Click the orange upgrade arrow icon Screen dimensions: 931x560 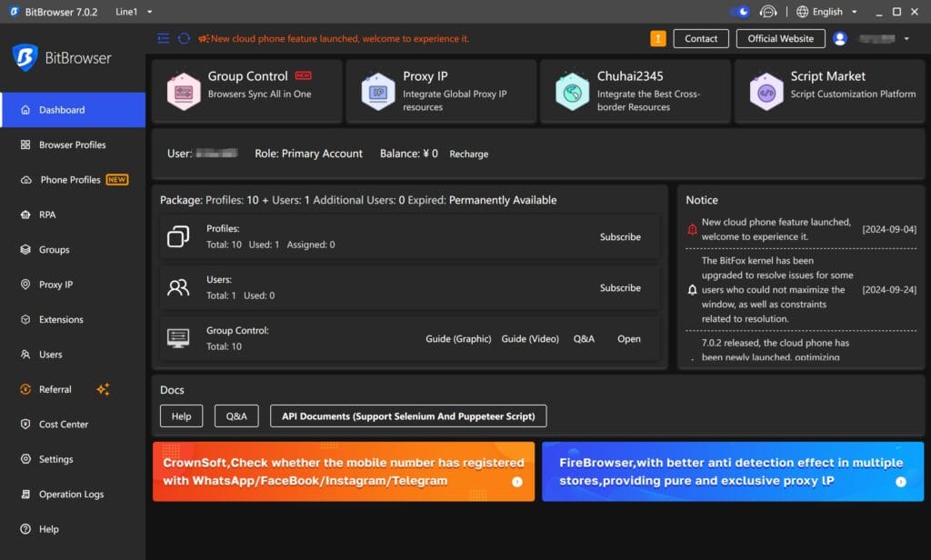click(x=658, y=38)
